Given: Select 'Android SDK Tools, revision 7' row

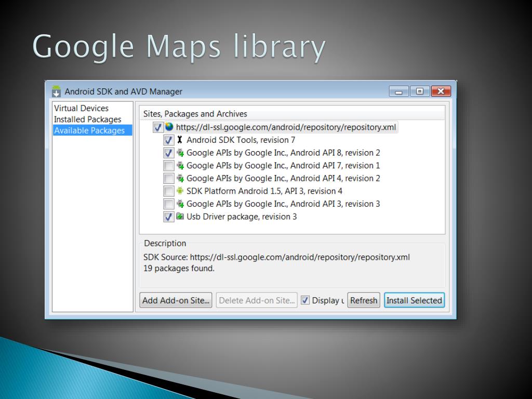Looking at the screenshot, I should coord(241,140).
